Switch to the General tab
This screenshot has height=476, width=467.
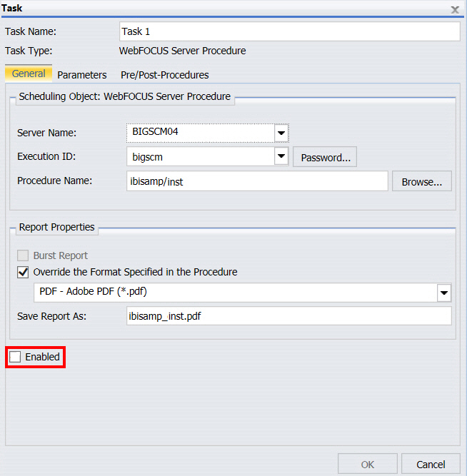[x=29, y=74]
